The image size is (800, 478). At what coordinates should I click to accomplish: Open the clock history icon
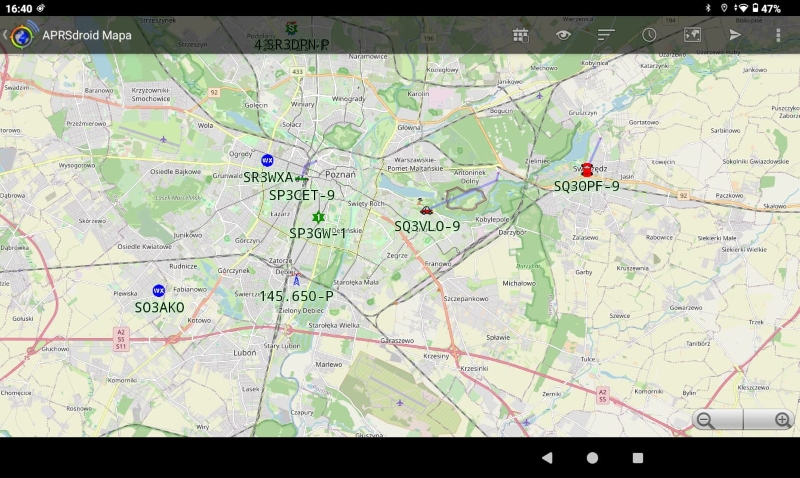tap(649, 35)
